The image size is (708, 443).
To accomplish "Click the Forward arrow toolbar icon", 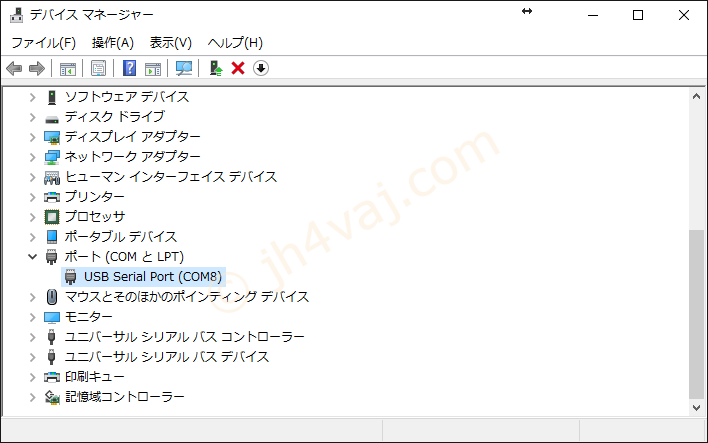I will 37,69.
